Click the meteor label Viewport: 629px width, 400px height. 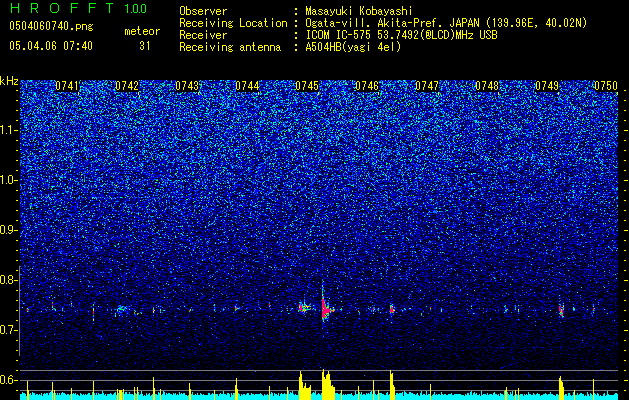[142, 31]
